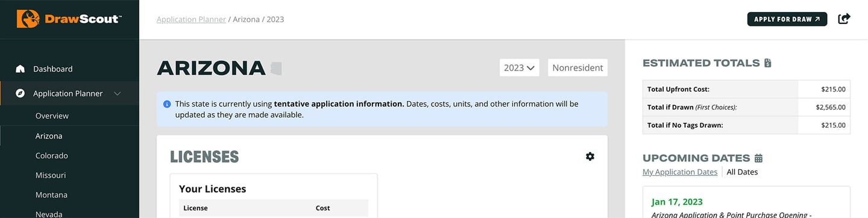The height and width of the screenshot is (218, 868).
Task: Click the Dashboard home icon
Action: click(x=20, y=69)
